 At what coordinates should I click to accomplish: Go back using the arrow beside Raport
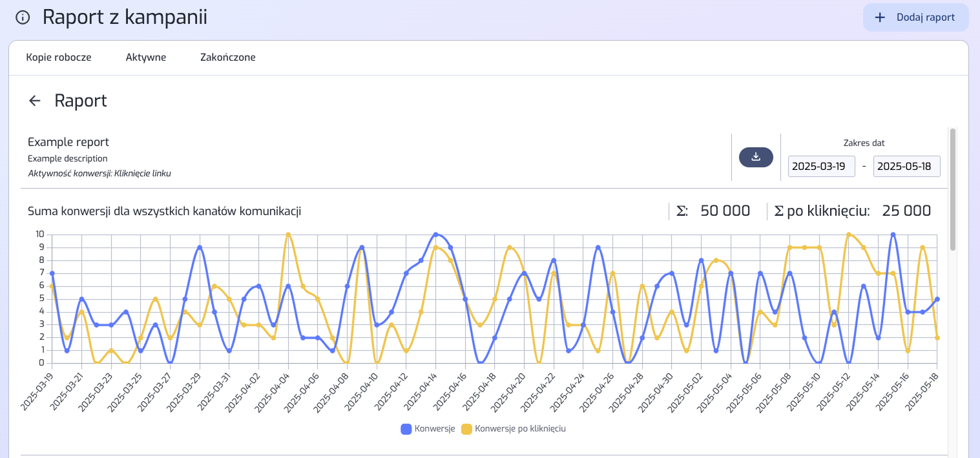35,101
